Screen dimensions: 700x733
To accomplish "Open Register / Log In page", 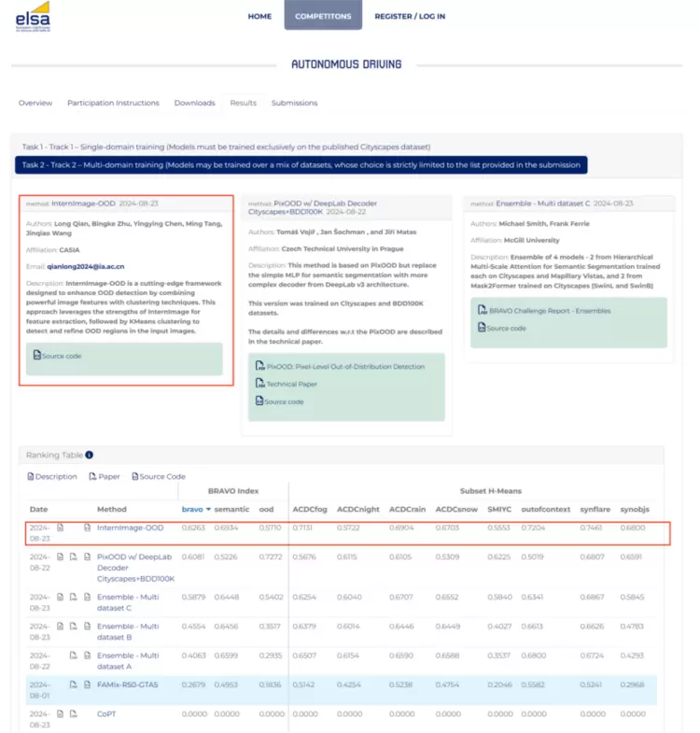I will [x=410, y=16].
